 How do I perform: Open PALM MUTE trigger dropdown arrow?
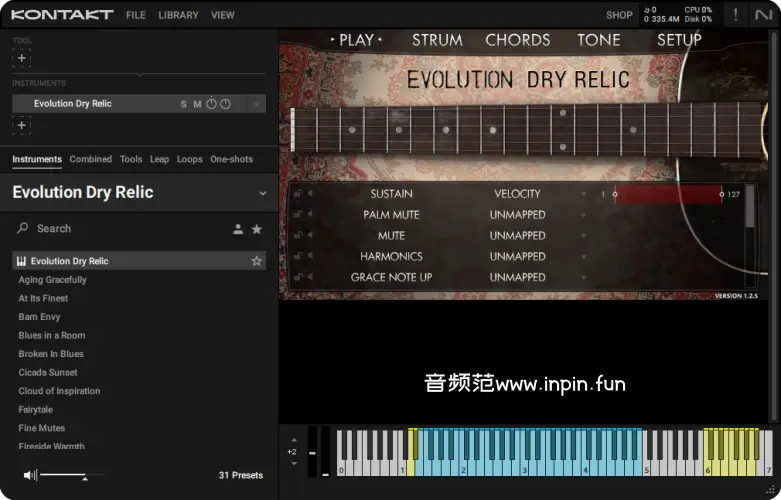(583, 215)
